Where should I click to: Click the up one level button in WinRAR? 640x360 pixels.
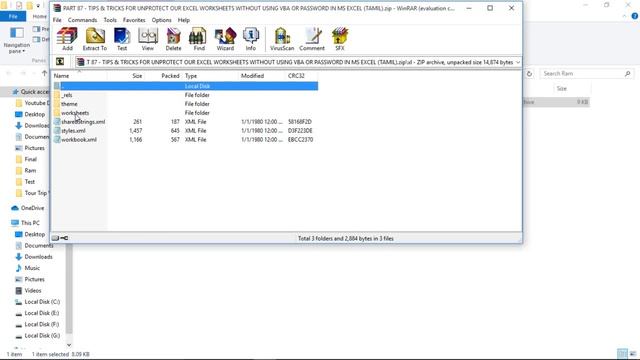[60, 62]
